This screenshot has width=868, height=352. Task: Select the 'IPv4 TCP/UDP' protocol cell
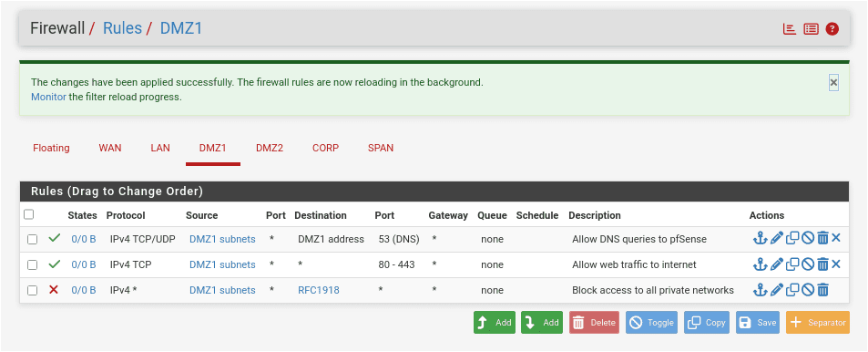(143, 240)
